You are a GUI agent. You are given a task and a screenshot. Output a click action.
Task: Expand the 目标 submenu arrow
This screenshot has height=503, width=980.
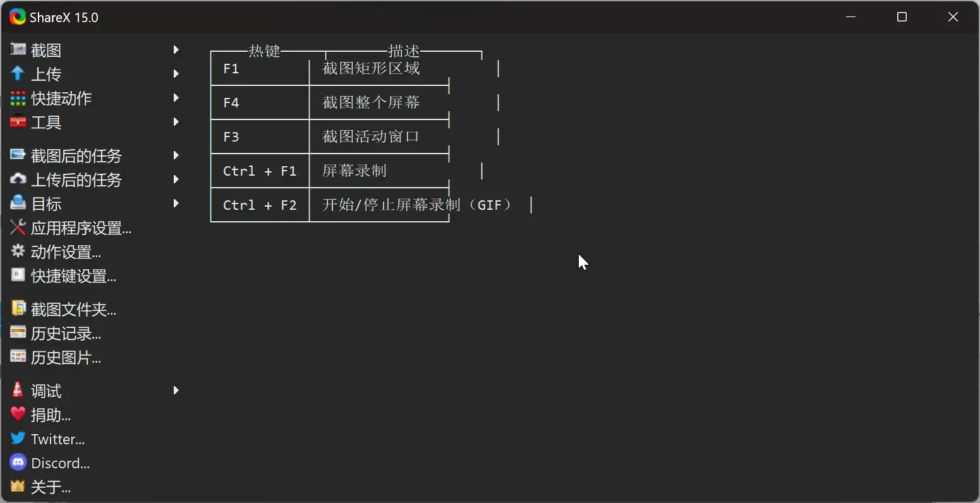point(176,203)
